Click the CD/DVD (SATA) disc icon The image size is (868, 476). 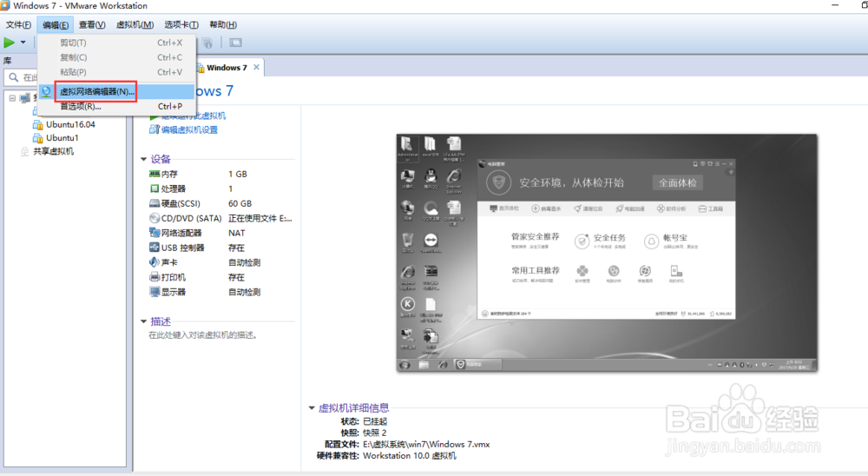click(x=155, y=218)
